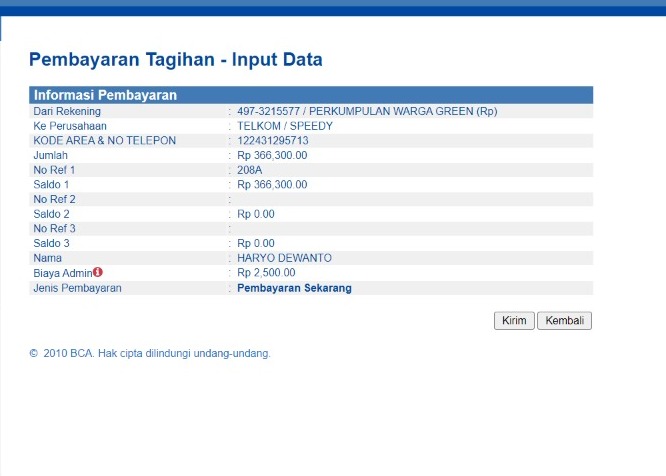Click the Jumlah amount Rp 366,300.00
This screenshot has width=666, height=476.
272,156
